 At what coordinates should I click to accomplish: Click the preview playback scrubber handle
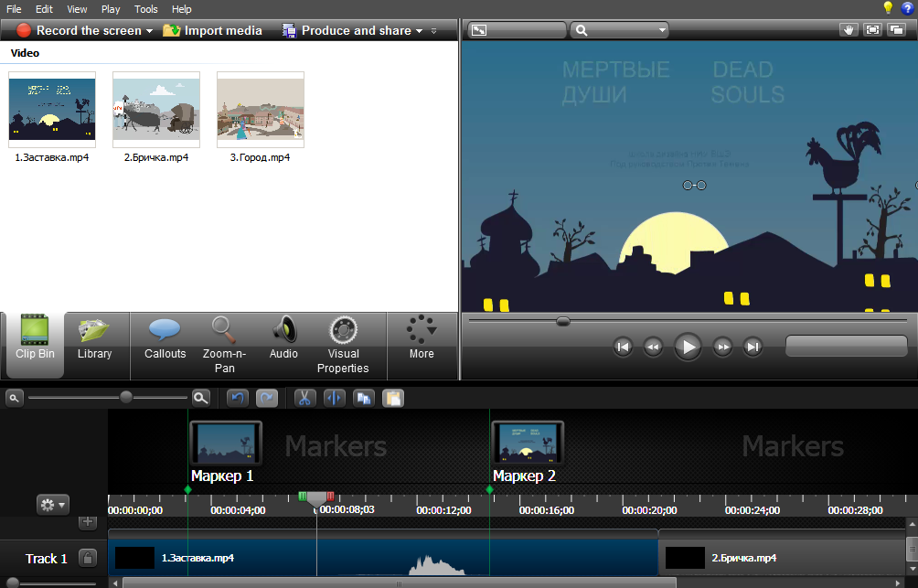(x=562, y=321)
